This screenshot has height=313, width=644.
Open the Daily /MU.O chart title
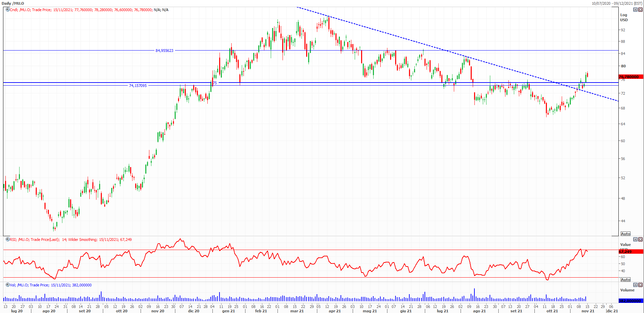point(13,3)
